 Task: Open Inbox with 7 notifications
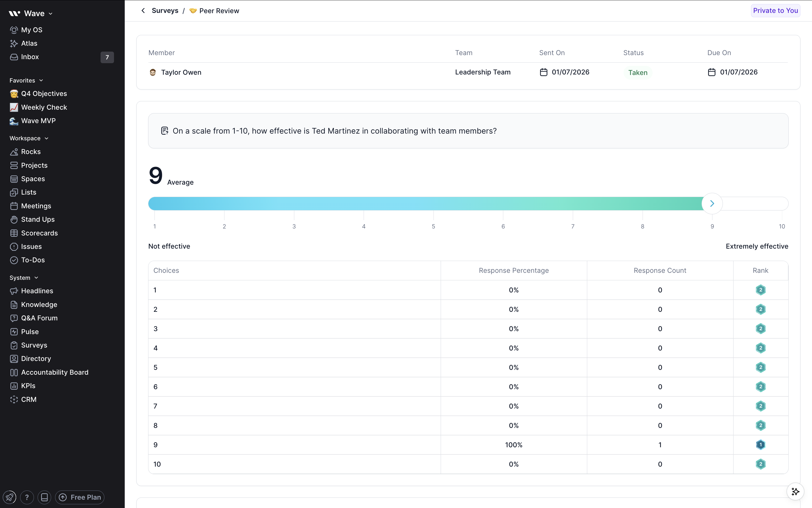point(30,57)
